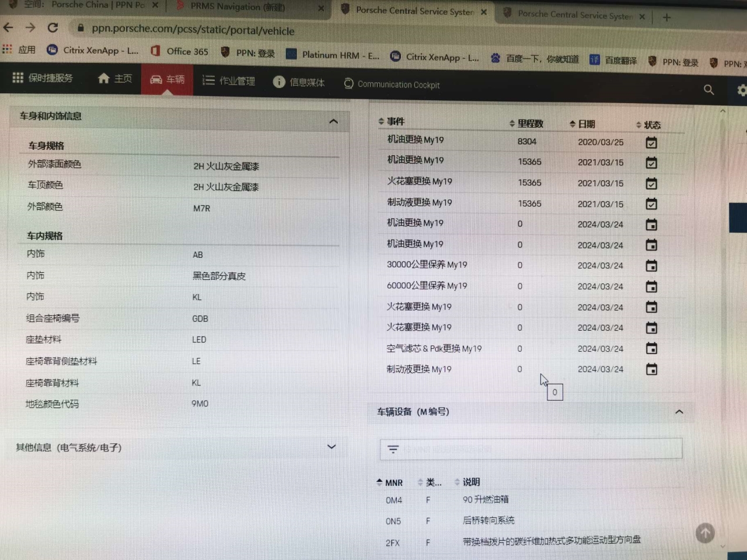Reload the page with refresh icon

(x=53, y=27)
